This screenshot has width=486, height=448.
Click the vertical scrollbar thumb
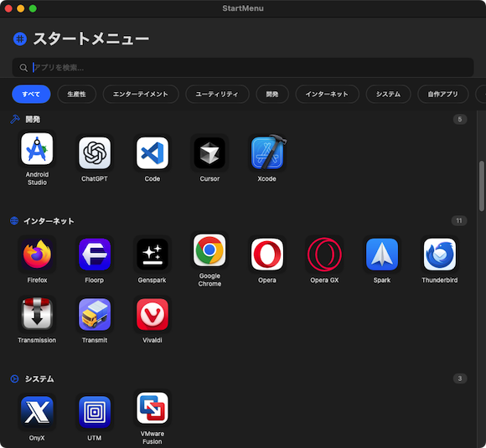coord(481,186)
